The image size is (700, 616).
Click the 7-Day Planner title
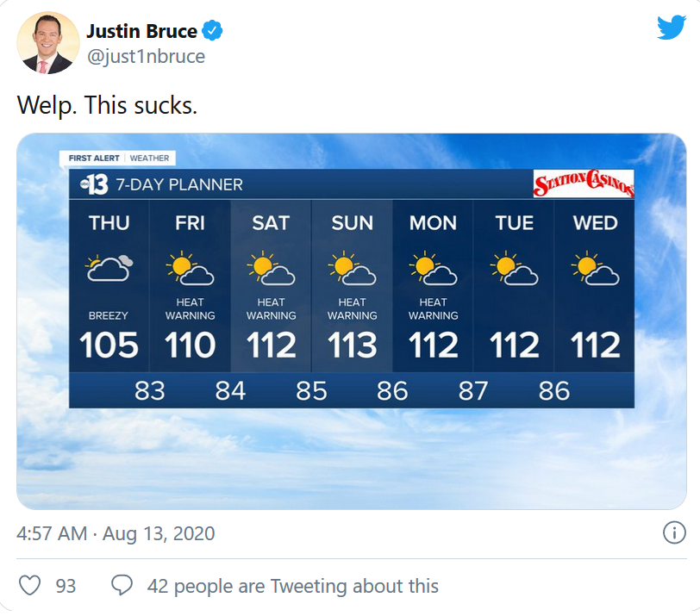tap(179, 184)
